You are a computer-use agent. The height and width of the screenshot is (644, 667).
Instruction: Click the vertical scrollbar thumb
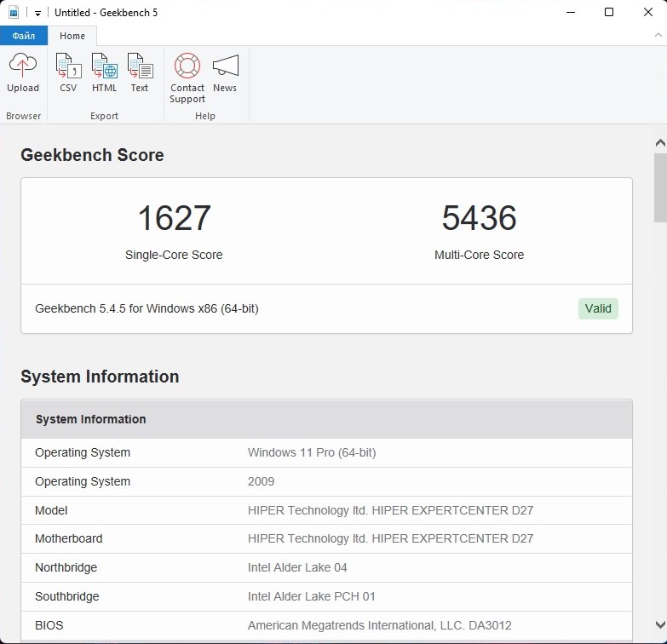[660, 187]
